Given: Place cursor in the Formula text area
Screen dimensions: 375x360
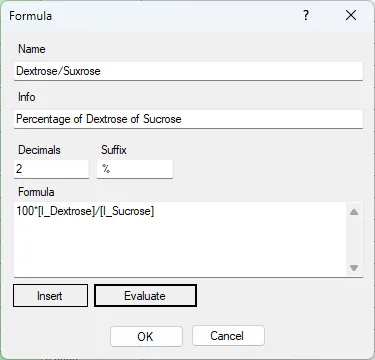Looking at the screenshot, I should pos(180,239).
